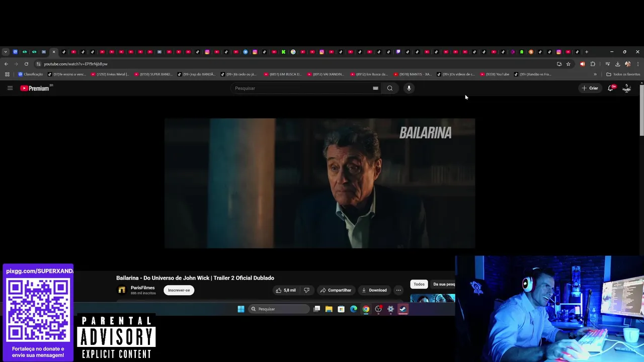Open the MANTIS - XA bookmark
The image size is (644, 362).
pyautogui.click(x=413, y=74)
